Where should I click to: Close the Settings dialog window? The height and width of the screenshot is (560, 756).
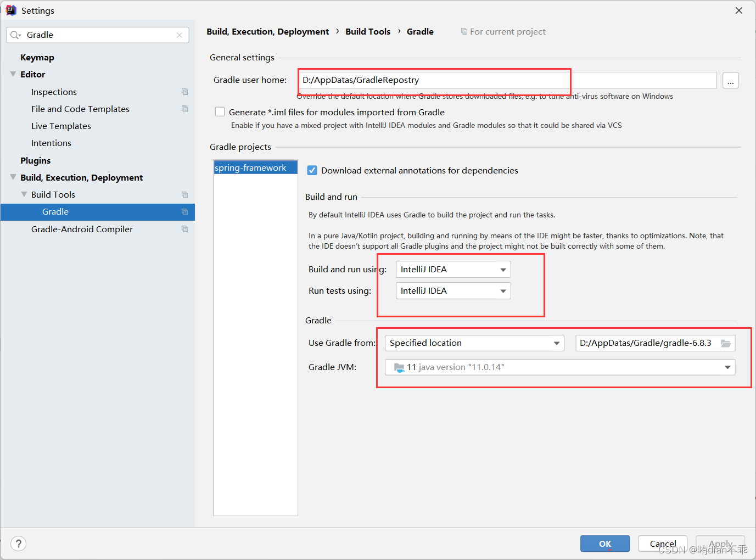739,10
